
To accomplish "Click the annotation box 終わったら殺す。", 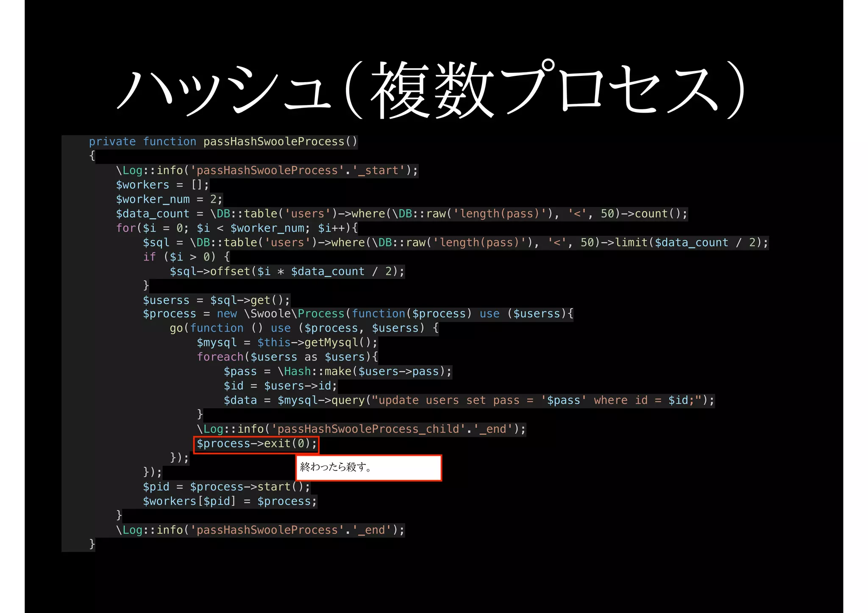I will point(368,468).
